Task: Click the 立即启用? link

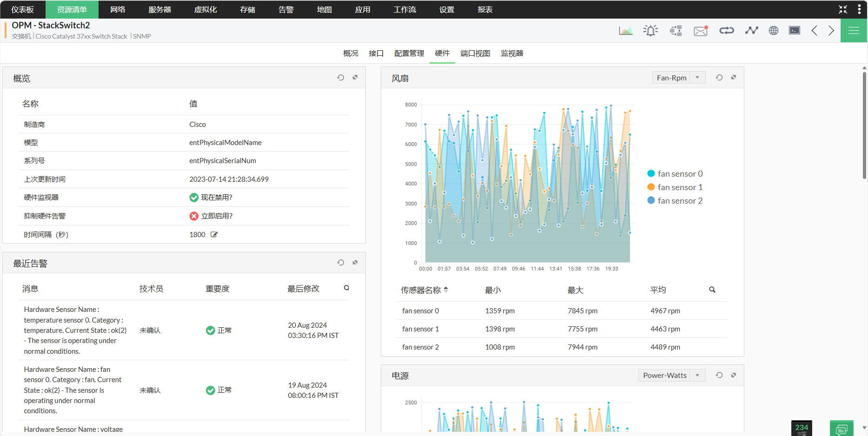Action: point(217,216)
